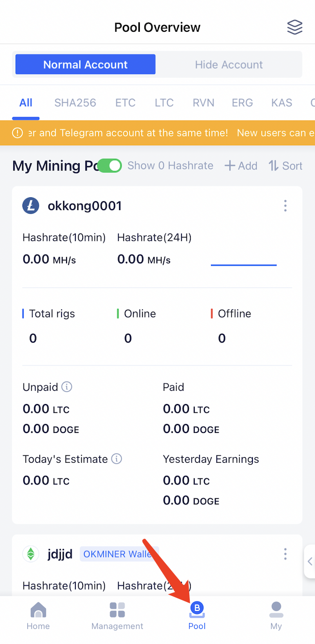
Task: Go to the My profile icon
Action: coord(276,610)
